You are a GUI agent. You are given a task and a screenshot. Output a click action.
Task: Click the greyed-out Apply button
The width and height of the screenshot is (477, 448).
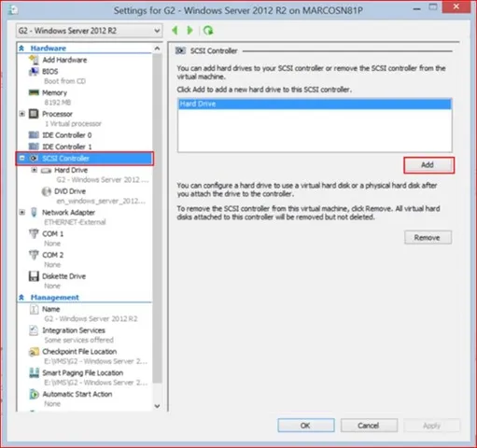point(431,426)
